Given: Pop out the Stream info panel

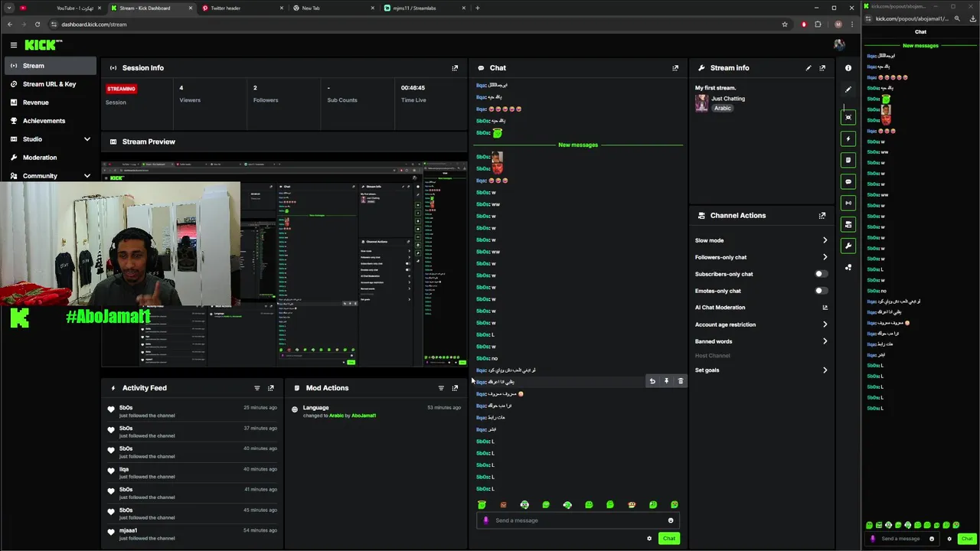Looking at the screenshot, I should pyautogui.click(x=822, y=68).
